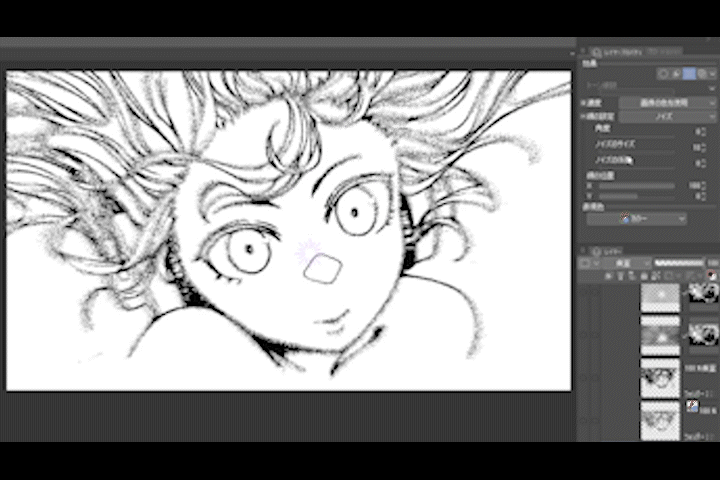The height and width of the screenshot is (480, 720).
Task: Expand the 濃度 settings section
Action: (584, 103)
